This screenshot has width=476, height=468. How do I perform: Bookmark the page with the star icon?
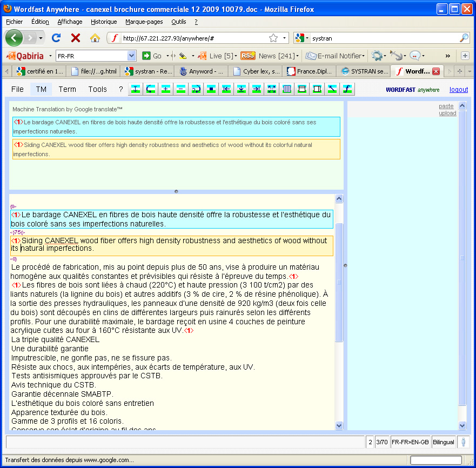(x=273, y=38)
